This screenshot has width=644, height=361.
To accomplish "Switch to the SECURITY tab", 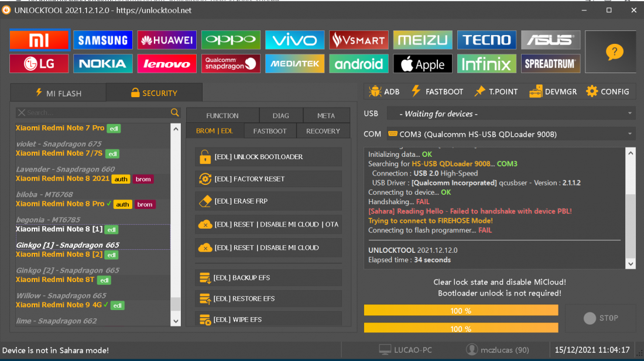I will click(154, 93).
